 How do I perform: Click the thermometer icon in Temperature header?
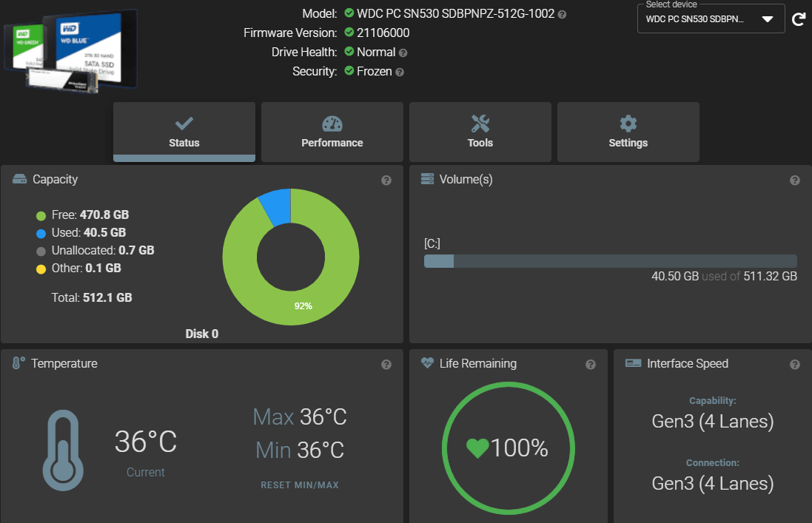tap(18, 362)
